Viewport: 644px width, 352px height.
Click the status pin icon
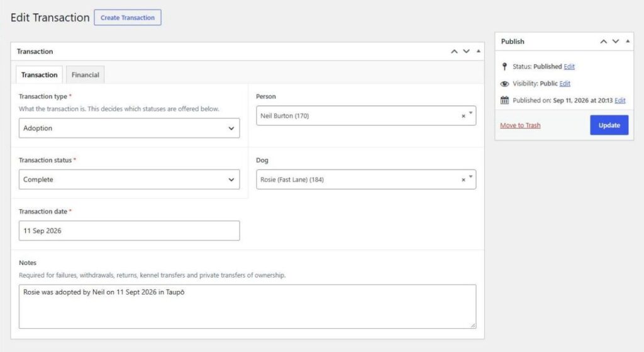pyautogui.click(x=504, y=67)
